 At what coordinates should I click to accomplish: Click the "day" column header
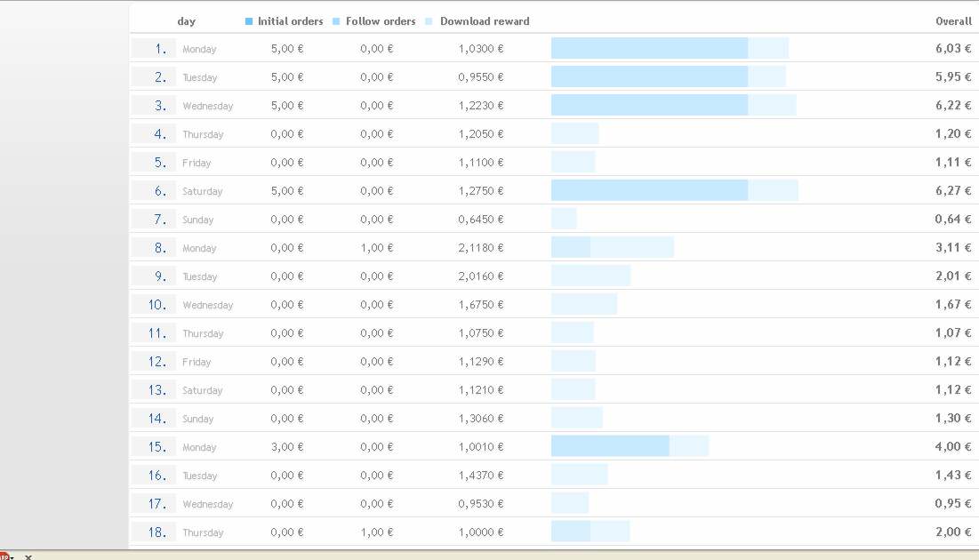pos(186,21)
